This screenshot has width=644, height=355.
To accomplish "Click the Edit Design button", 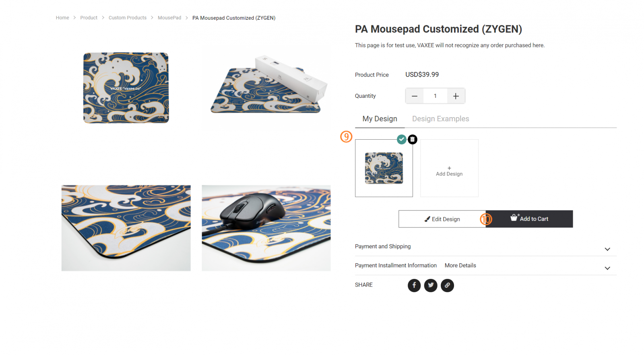I will tap(442, 219).
